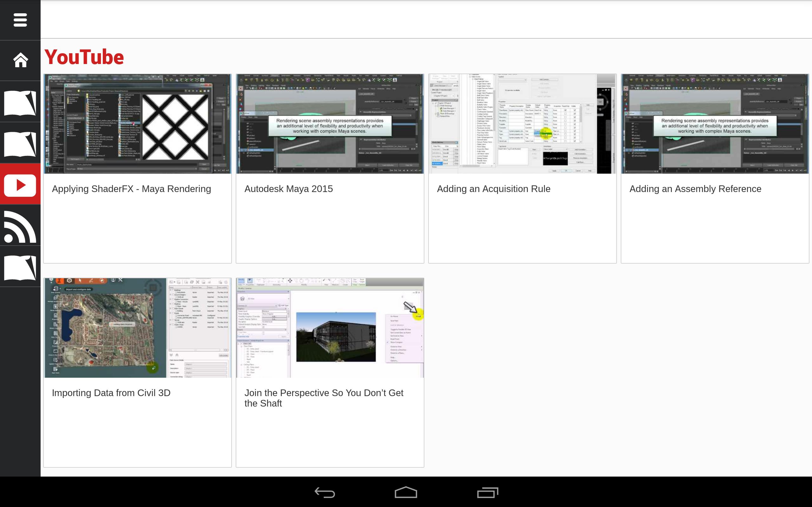The width and height of the screenshot is (812, 507).
Task: Open the Adding an Acquisition Rule thumbnail
Action: click(522, 124)
